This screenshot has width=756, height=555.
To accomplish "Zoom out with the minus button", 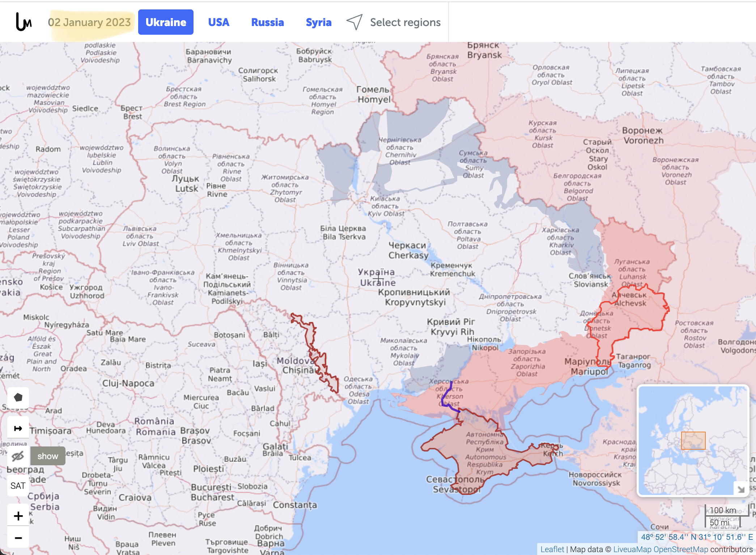I will pyautogui.click(x=18, y=538).
